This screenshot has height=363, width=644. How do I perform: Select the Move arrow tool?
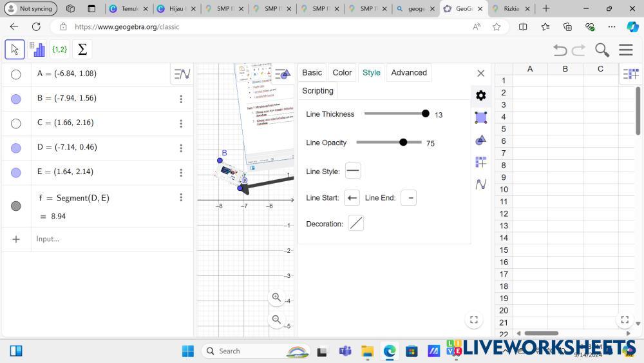(15, 50)
